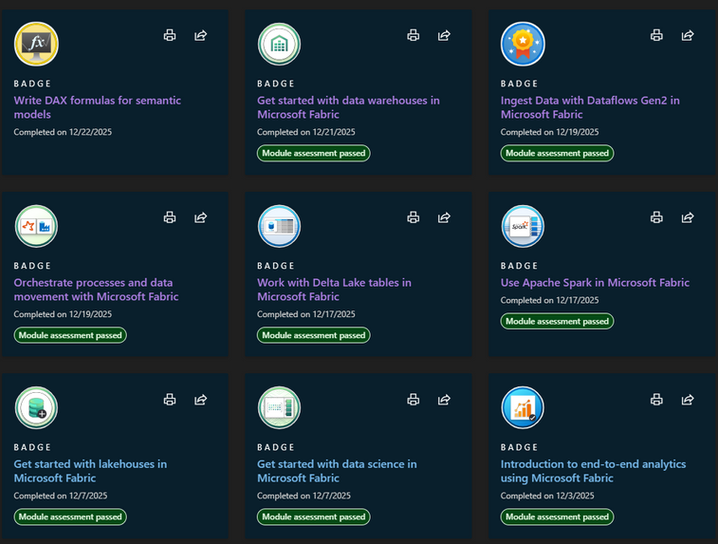Print the Delta Lake tables badge
718x544 pixels.
413,217
